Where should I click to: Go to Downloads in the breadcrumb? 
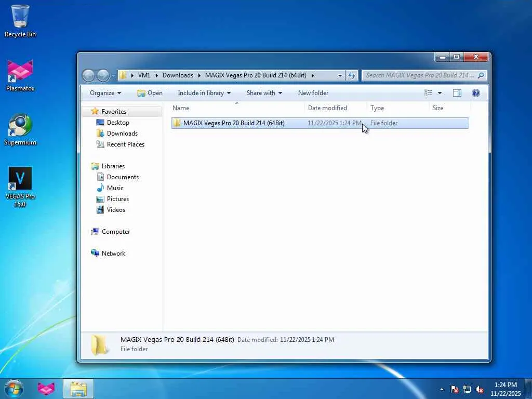click(178, 75)
